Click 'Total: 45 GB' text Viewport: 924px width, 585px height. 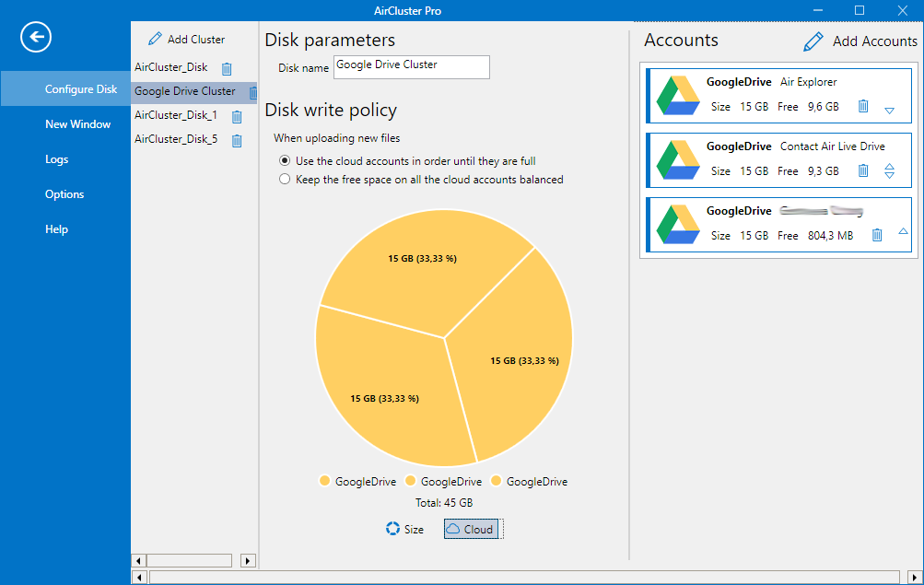coord(444,502)
